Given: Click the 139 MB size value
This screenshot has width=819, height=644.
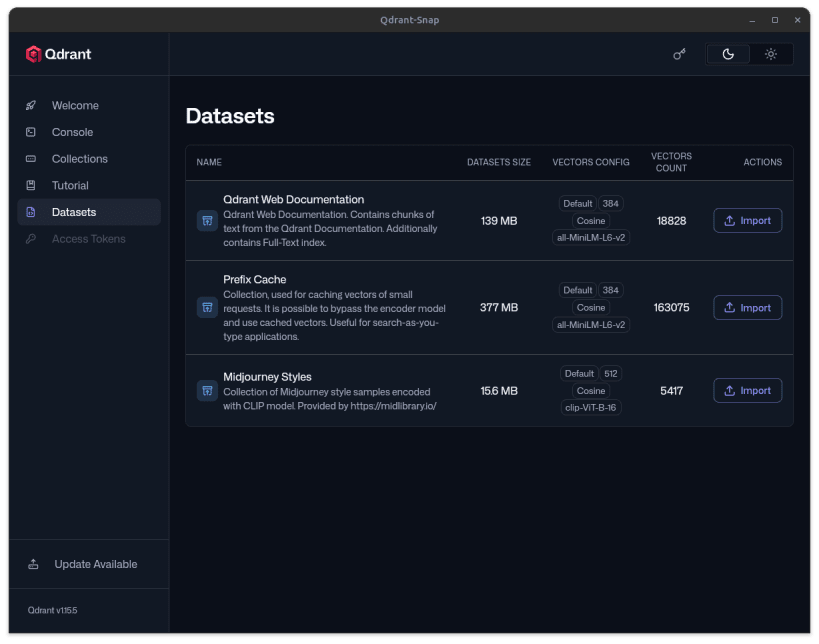Looking at the screenshot, I should point(499,221).
